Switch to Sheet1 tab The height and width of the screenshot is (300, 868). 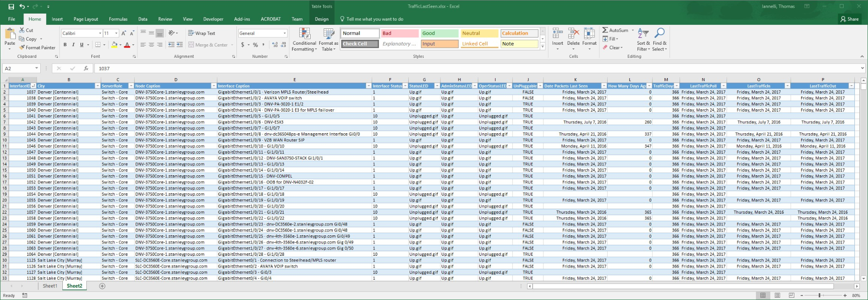[x=50, y=286]
